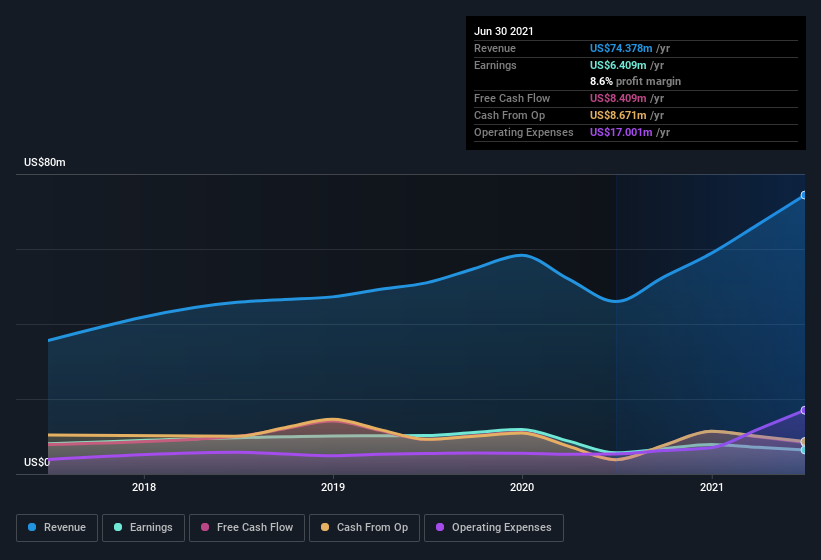Toggle the Cash From Op legend button

pyautogui.click(x=364, y=528)
